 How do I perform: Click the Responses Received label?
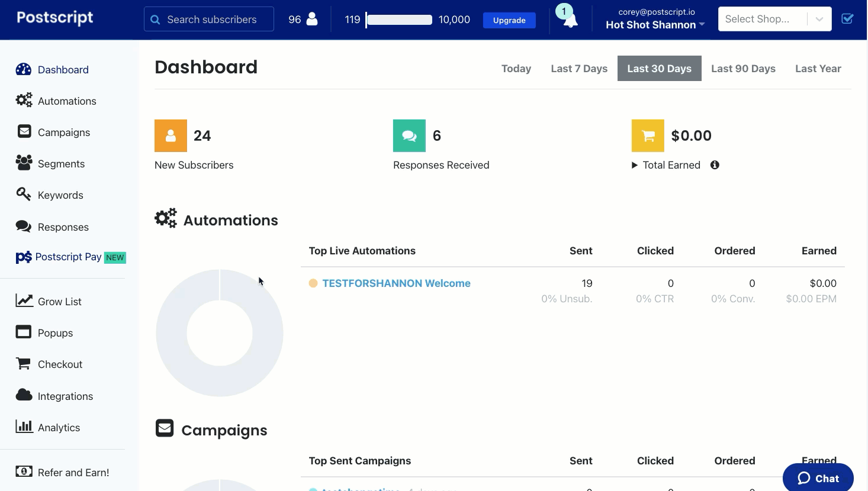(441, 165)
